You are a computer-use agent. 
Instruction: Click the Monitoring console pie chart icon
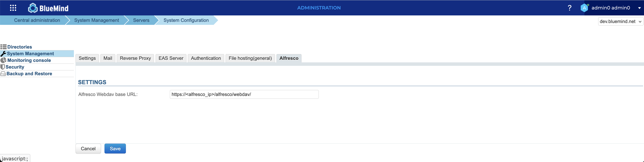pos(3,60)
